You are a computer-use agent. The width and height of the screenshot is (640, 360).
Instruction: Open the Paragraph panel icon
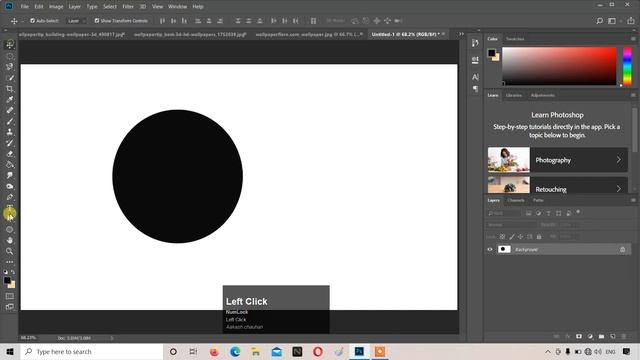(475, 89)
